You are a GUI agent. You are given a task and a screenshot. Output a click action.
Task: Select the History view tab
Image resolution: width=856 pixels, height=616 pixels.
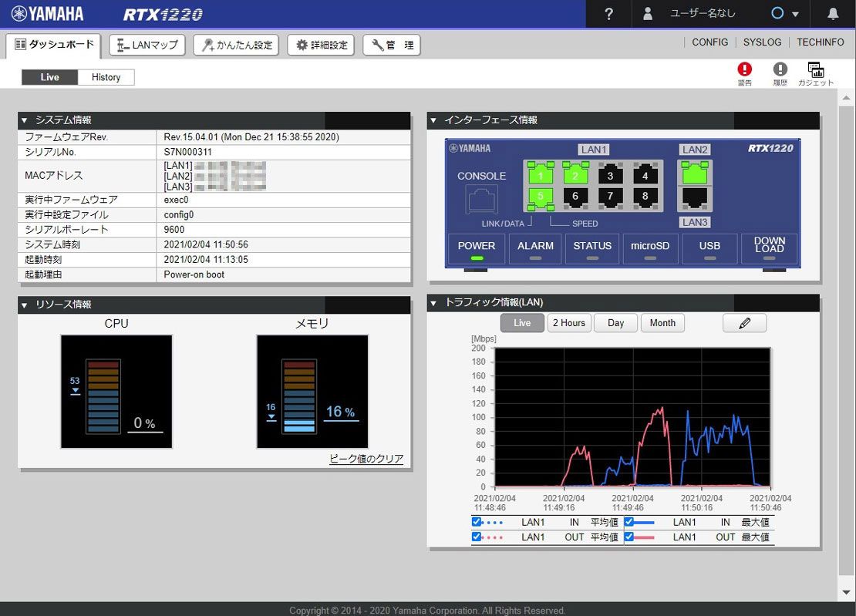(106, 77)
